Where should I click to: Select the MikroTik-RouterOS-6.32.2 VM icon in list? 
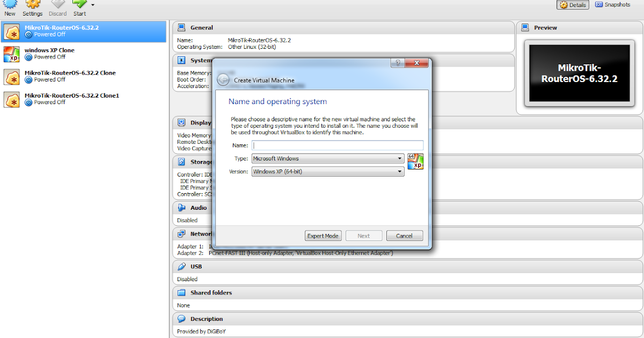(x=11, y=32)
